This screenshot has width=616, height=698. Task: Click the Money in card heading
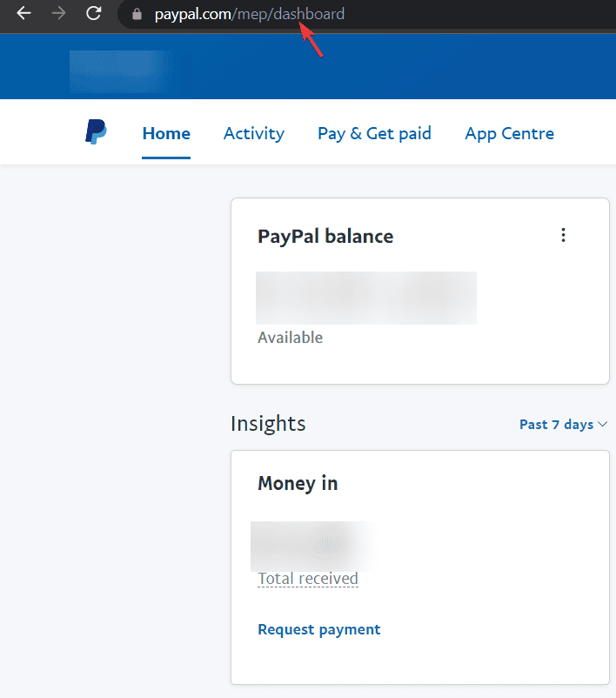point(298,483)
